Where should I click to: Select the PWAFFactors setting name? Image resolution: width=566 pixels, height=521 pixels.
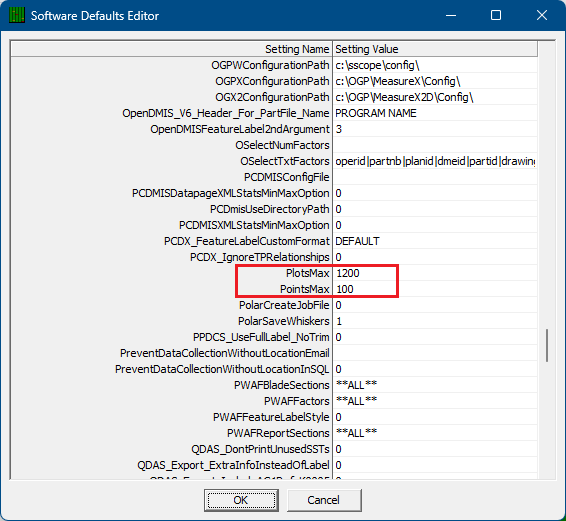[297, 401]
